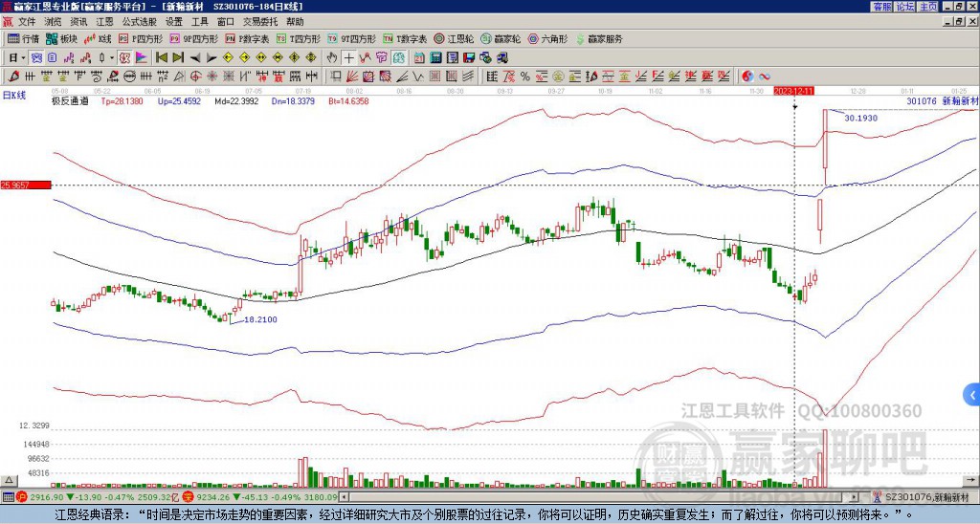
Task: Click the 客服 button in title bar
Action: (x=881, y=7)
